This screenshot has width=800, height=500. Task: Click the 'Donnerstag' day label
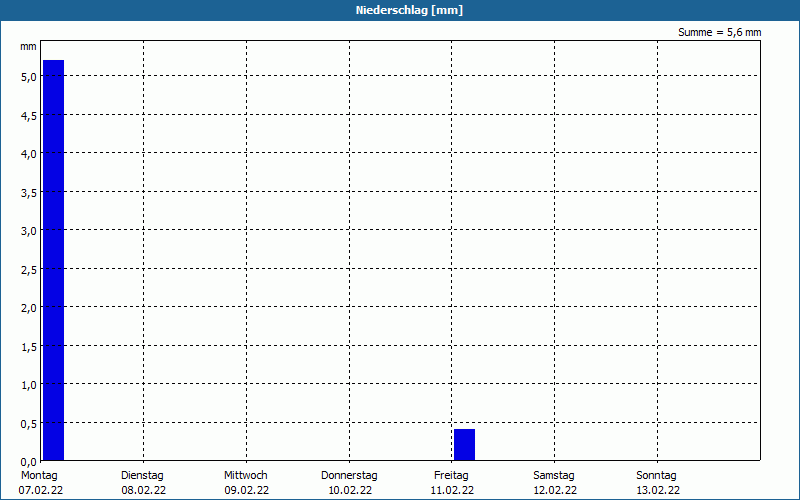click(x=349, y=475)
